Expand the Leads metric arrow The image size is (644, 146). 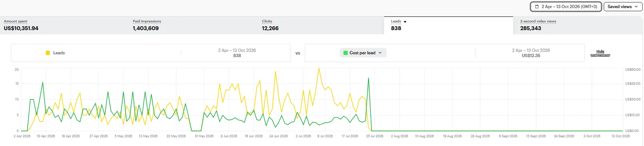pyautogui.click(x=405, y=22)
